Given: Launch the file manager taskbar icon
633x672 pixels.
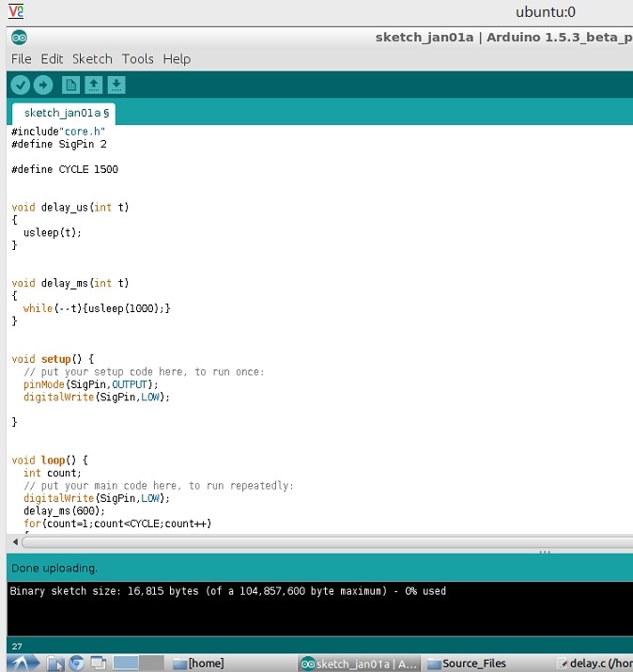Looking at the screenshot, I should coord(55,664).
